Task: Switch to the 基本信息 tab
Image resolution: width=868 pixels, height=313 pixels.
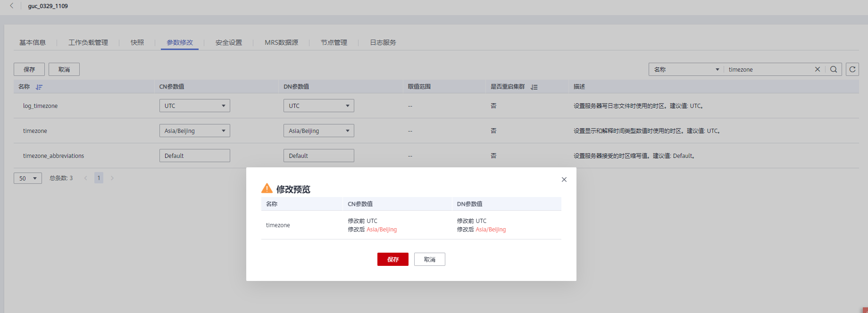Action: [33, 42]
